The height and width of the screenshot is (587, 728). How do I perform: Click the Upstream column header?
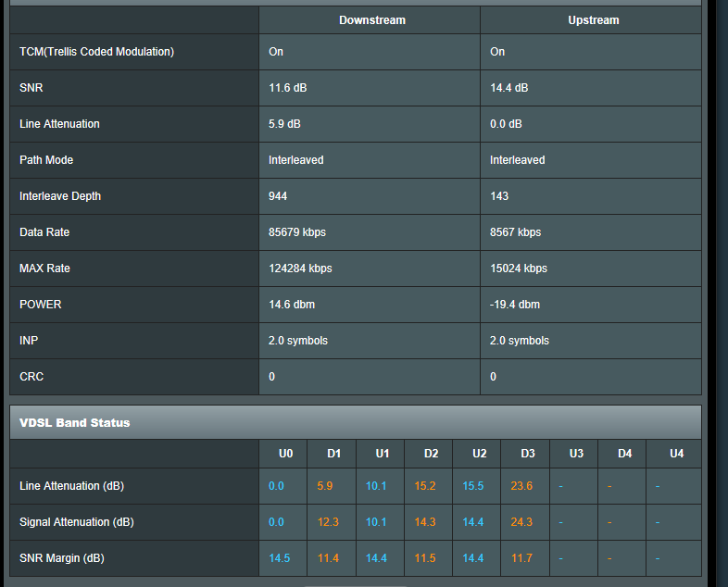[593, 20]
